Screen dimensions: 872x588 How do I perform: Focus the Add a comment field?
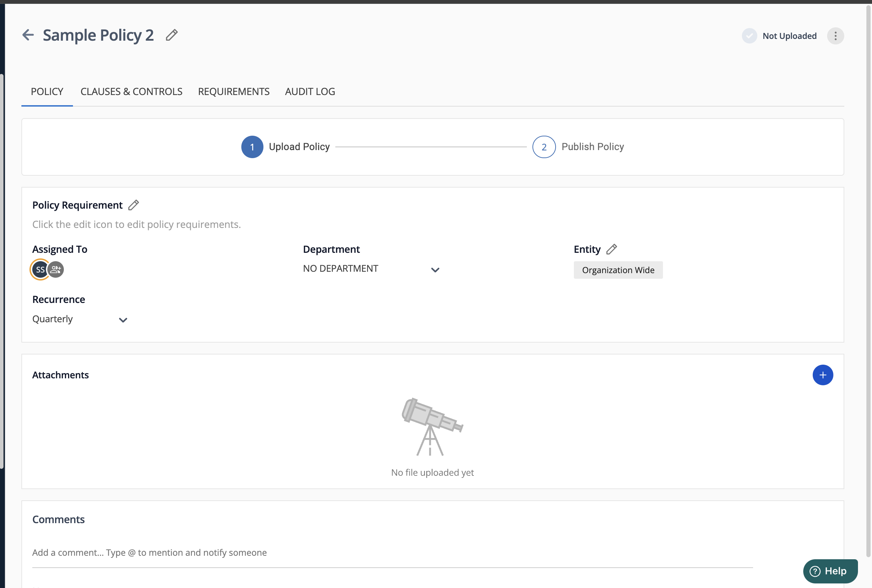(x=392, y=553)
